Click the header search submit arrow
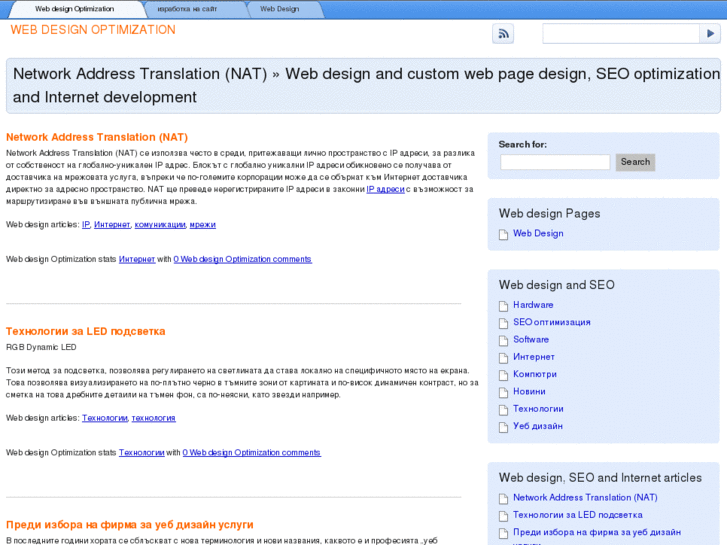The image size is (727, 545). pos(710,33)
